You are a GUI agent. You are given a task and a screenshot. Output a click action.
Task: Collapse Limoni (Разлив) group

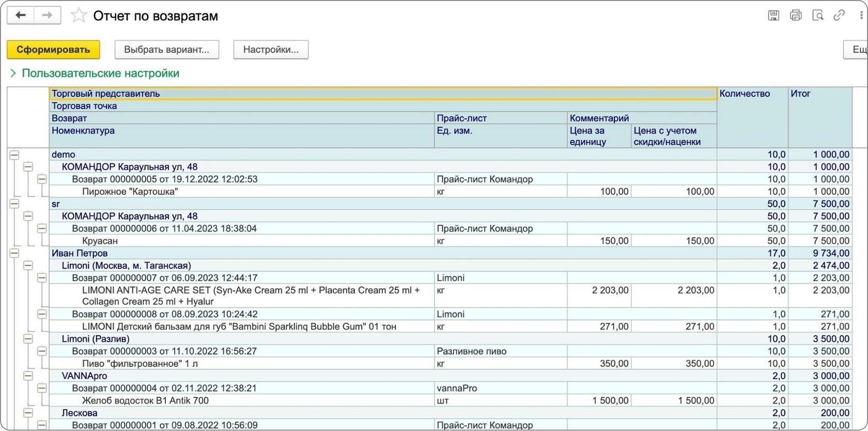click(x=28, y=339)
